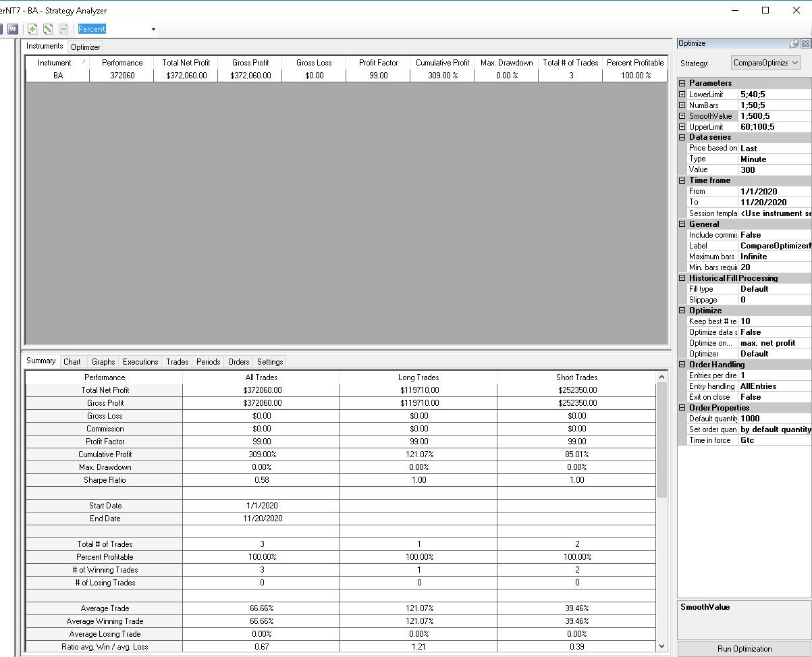Change Optimize on max. net profit value
Viewport: 812px width, 657px height.
click(775, 343)
